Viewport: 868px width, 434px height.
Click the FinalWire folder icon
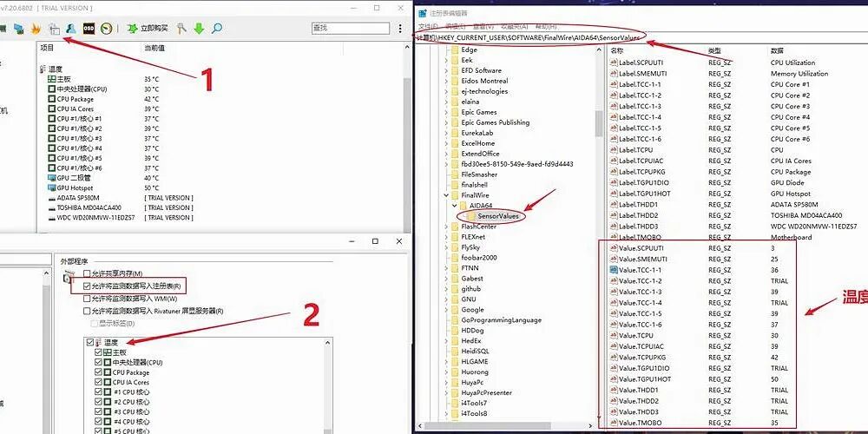(455, 195)
